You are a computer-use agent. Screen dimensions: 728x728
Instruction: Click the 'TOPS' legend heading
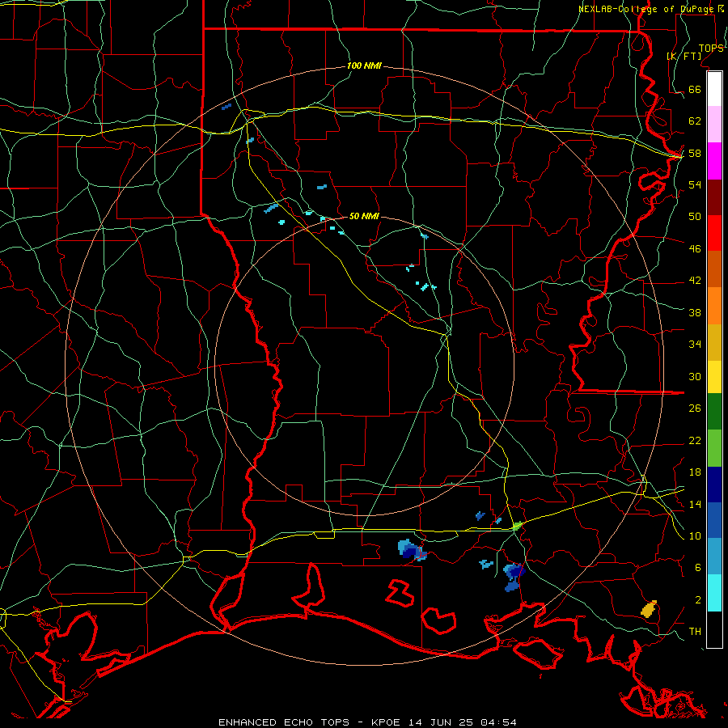711,49
